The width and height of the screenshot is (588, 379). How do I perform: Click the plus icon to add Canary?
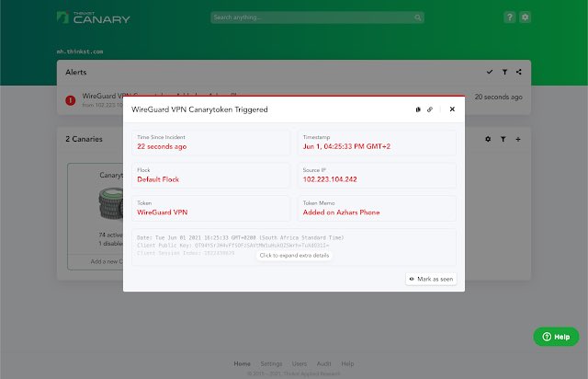tap(518, 139)
